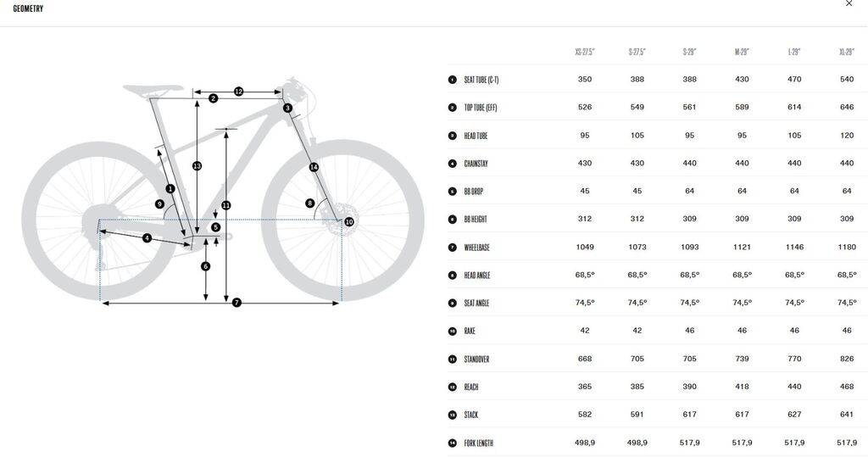Click marker 12 (reach) on the bike diagram
This screenshot has width=868, height=457.
pyautogui.click(x=238, y=91)
